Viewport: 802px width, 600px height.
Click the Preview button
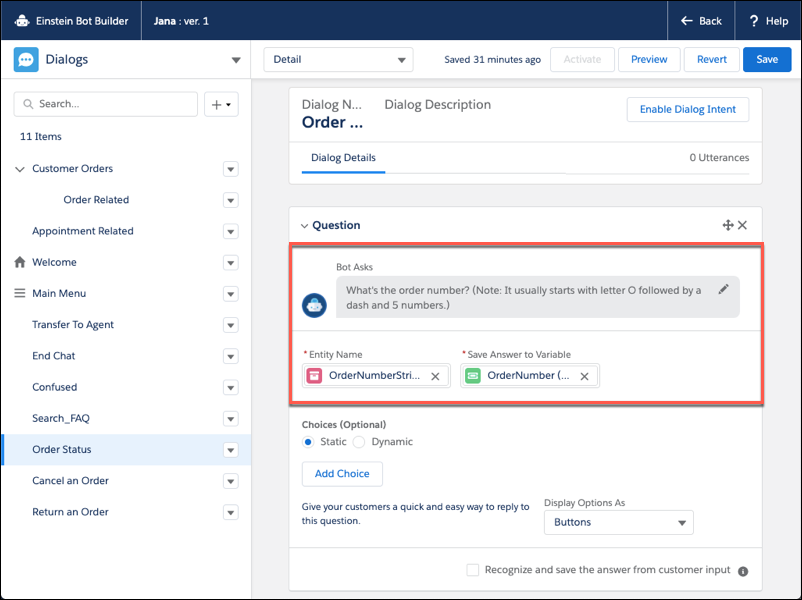click(x=649, y=59)
